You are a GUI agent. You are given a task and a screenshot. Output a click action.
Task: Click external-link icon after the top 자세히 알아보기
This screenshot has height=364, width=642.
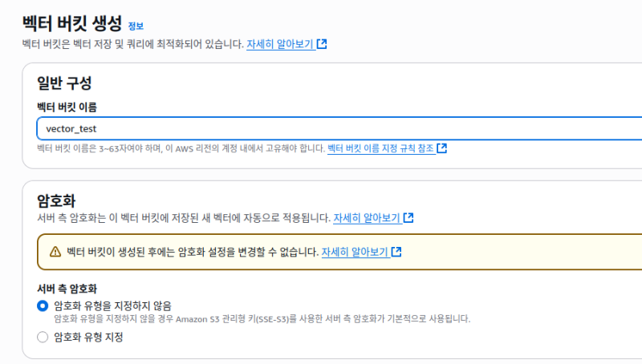click(x=322, y=43)
